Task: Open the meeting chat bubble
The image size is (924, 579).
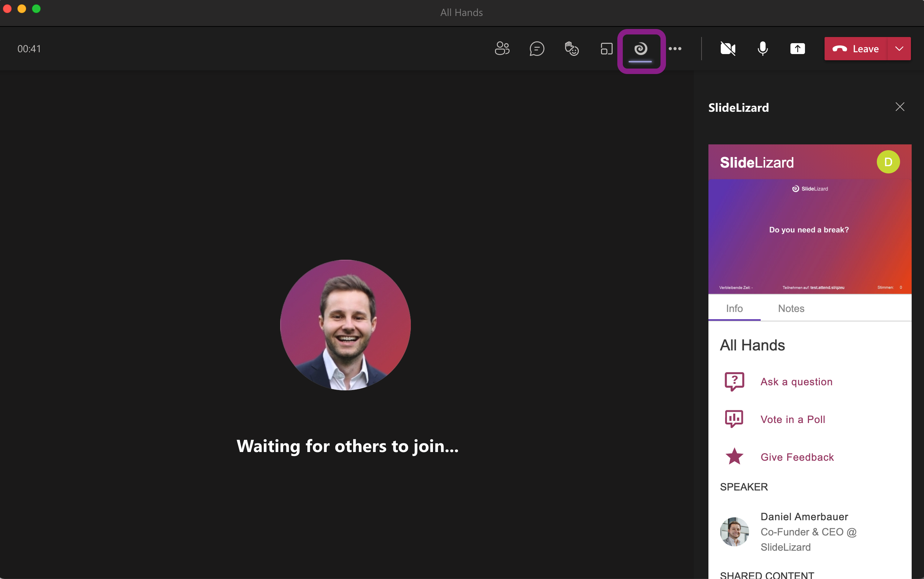Action: point(537,49)
